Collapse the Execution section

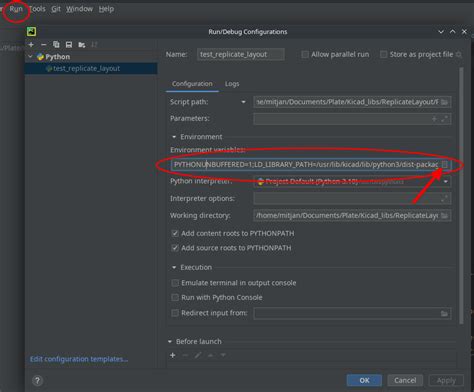click(174, 268)
